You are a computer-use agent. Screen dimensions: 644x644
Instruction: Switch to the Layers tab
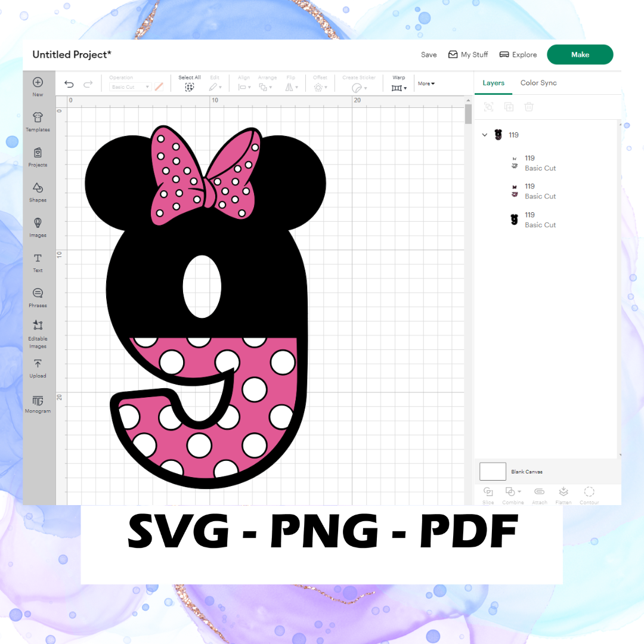(493, 83)
